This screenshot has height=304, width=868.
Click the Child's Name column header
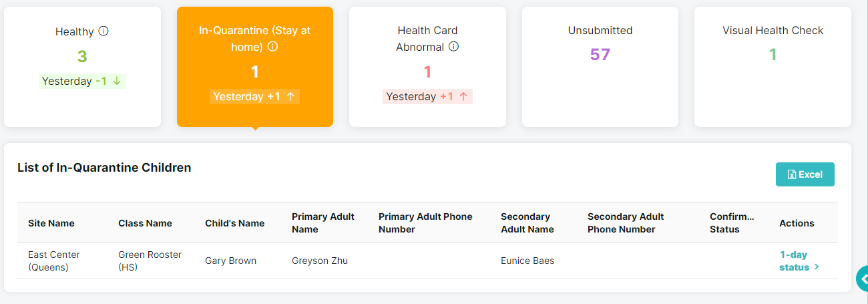point(234,223)
